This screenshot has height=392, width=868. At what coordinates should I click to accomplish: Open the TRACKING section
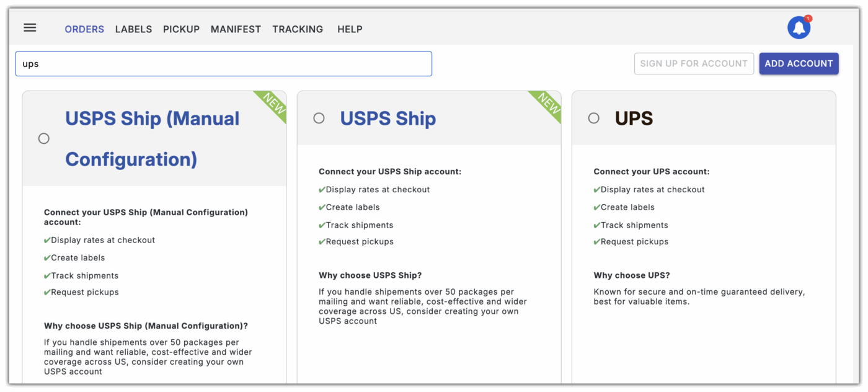click(298, 29)
